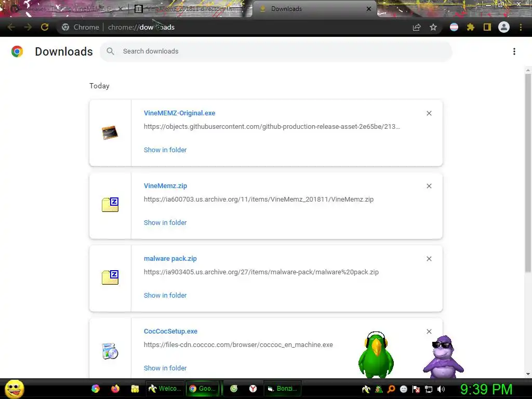Screen dimensions: 532x399
Task: Open the malware%20pack.zip source URL
Action: [261, 272]
